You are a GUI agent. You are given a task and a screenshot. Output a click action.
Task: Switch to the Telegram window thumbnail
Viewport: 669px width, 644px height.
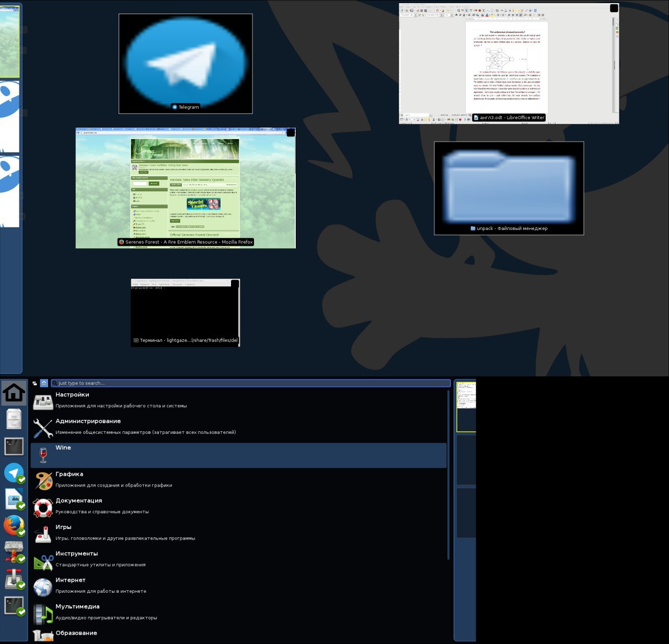186,64
